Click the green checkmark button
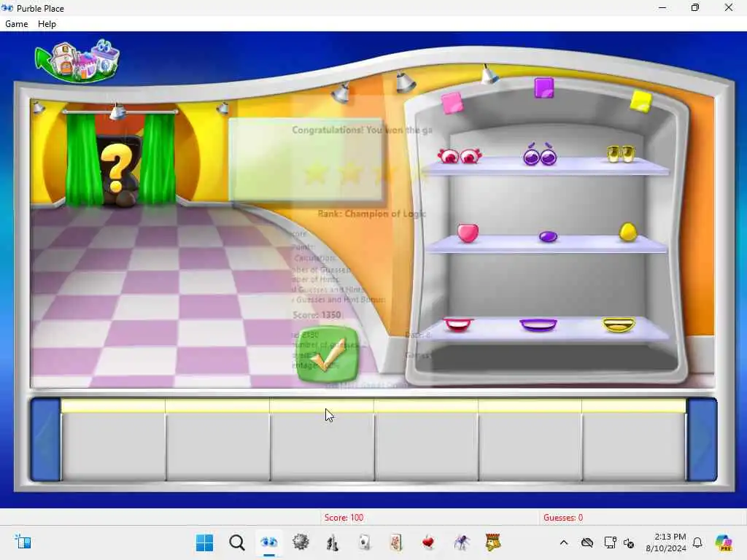Viewport: 747px width, 560px height. tap(328, 355)
